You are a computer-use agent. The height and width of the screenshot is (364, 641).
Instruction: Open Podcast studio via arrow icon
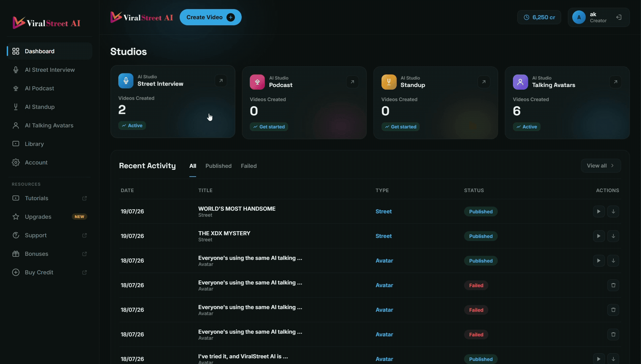click(353, 82)
